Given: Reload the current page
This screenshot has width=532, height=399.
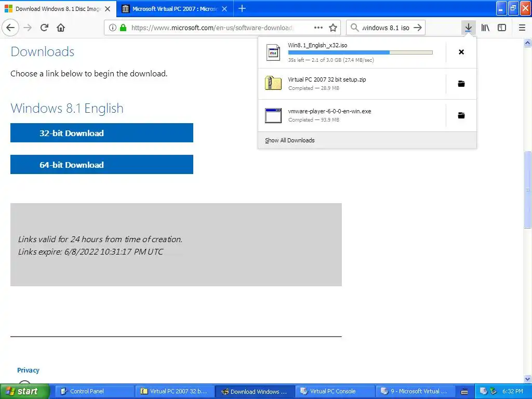Looking at the screenshot, I should pyautogui.click(x=44, y=28).
